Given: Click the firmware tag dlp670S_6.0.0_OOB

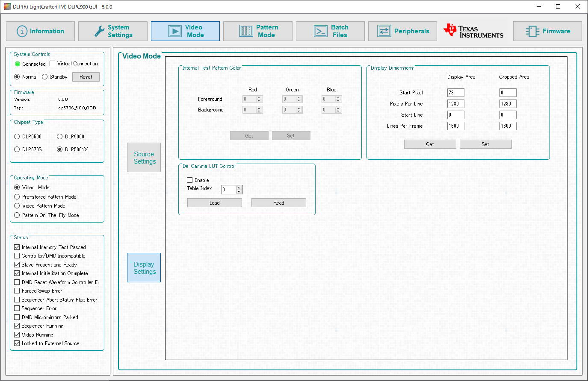Looking at the screenshot, I should click(77, 108).
